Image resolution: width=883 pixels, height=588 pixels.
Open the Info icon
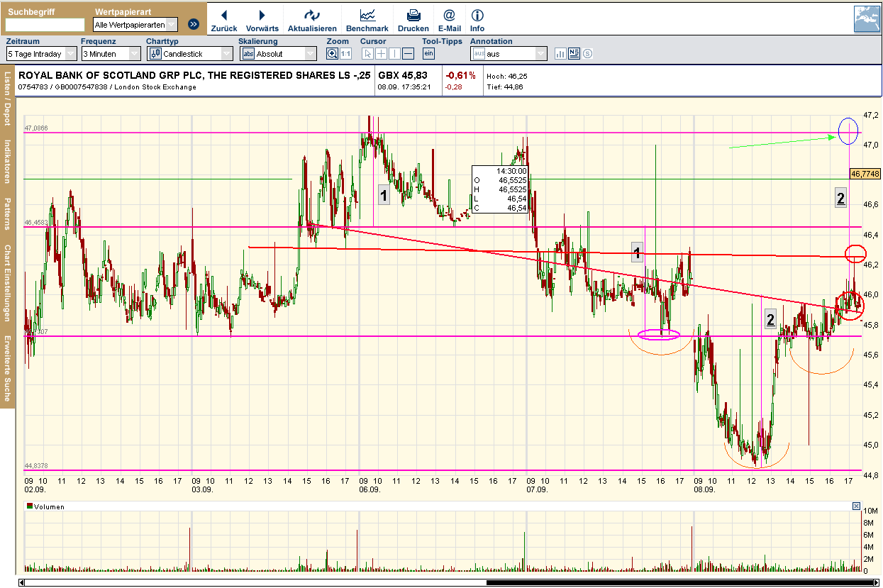pos(477,18)
